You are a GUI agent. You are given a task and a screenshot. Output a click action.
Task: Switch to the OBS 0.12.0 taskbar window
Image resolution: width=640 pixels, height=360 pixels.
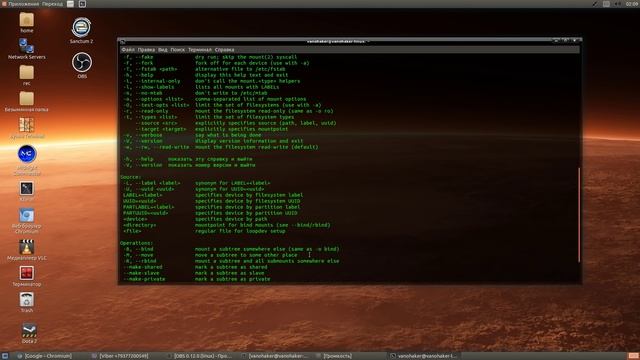[x=200, y=356]
